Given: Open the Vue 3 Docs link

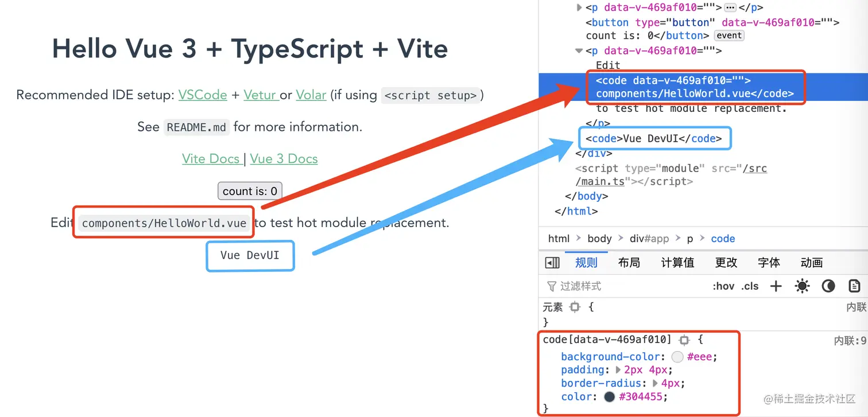Looking at the screenshot, I should (284, 159).
